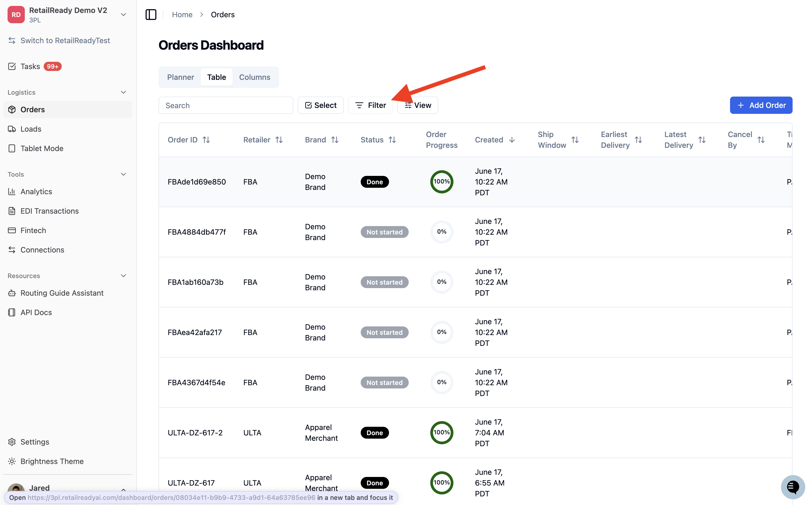Expand the RetailReady Demo V2 workspace dropdown
This screenshot has width=812, height=505.
tap(123, 15)
